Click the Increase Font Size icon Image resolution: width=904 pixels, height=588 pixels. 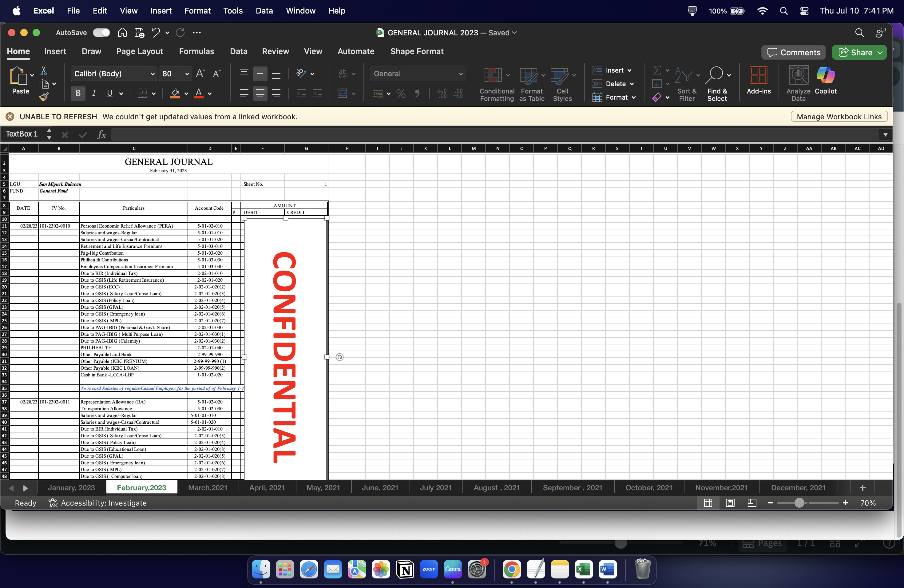(200, 73)
